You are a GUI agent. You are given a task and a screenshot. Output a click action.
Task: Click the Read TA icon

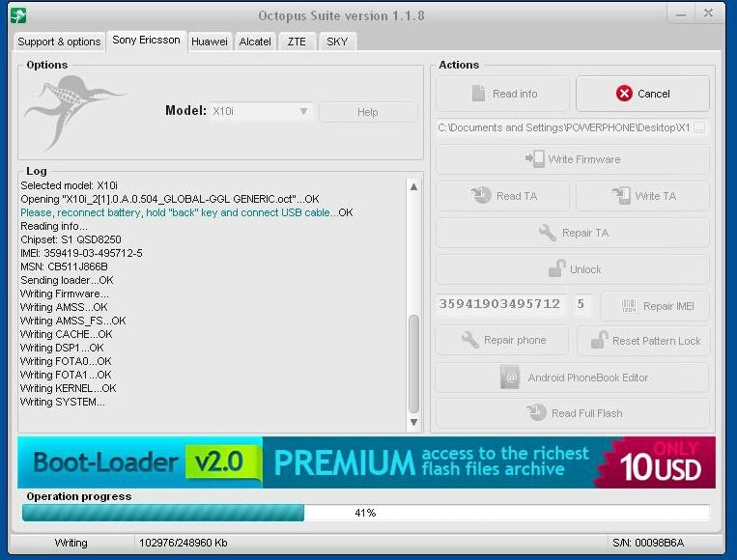point(481,195)
